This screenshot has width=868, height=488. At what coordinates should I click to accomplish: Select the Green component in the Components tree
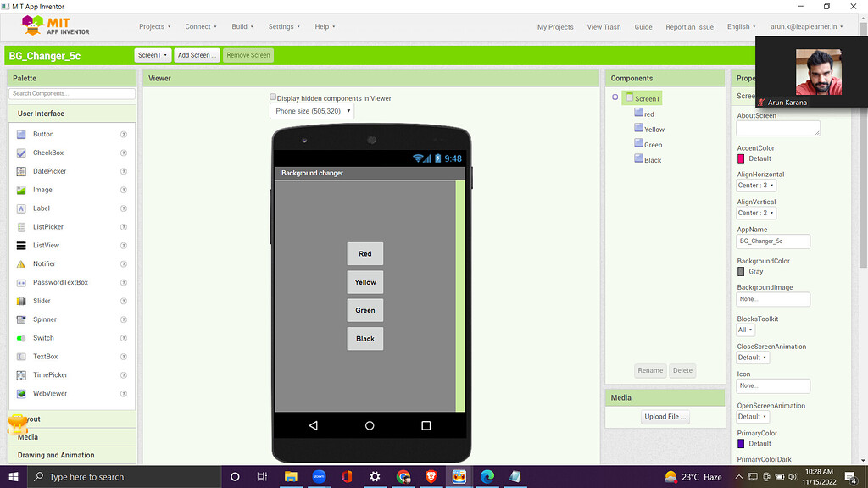653,144
